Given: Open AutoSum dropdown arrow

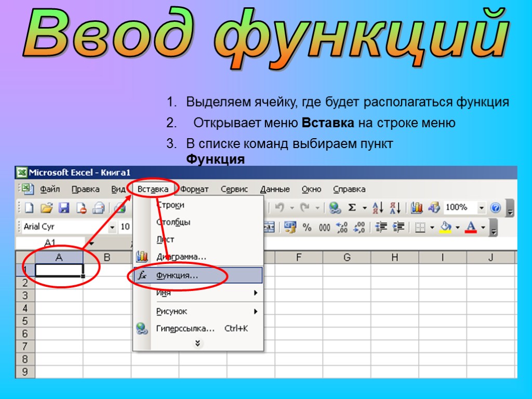Looking at the screenshot, I should tap(364, 207).
